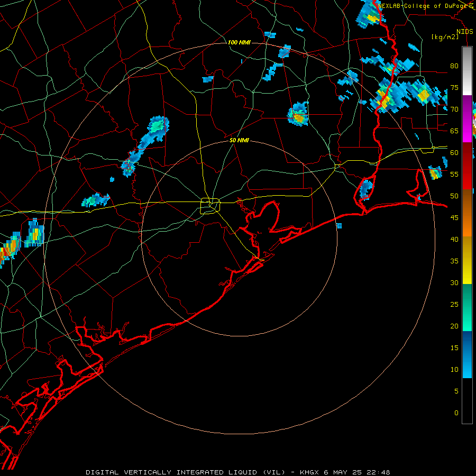Select the yellow-gold segment of color scale
Viewport: 476px width, 476px height.
tap(467, 260)
